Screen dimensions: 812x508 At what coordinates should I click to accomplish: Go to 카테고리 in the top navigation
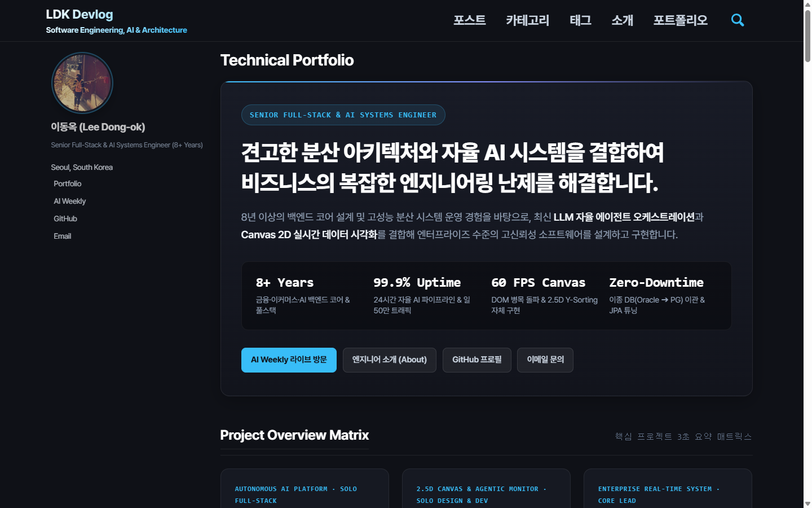point(527,20)
